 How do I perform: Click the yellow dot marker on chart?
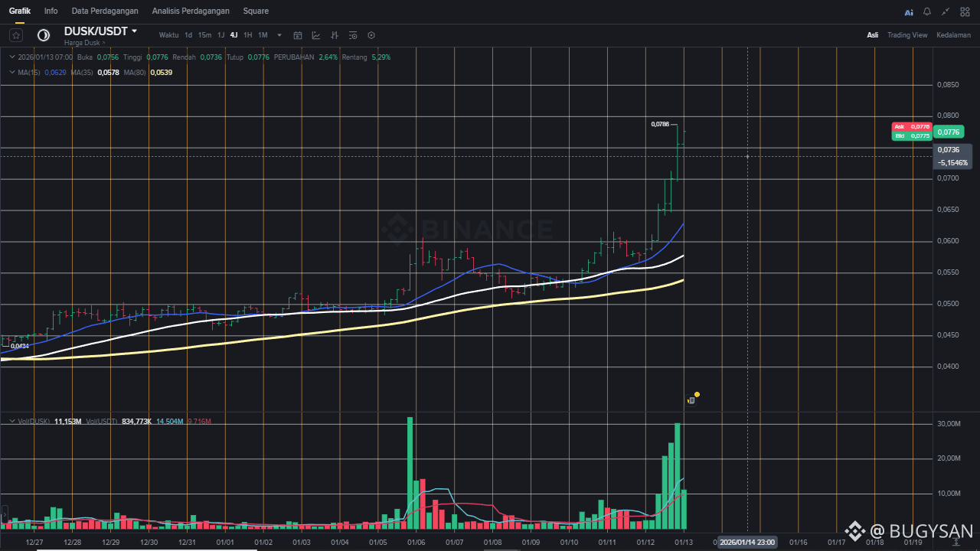click(x=697, y=395)
